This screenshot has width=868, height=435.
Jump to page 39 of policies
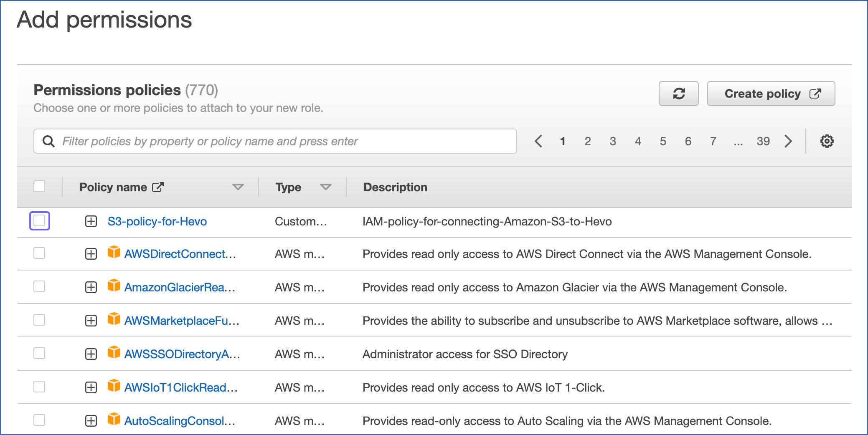pos(764,141)
